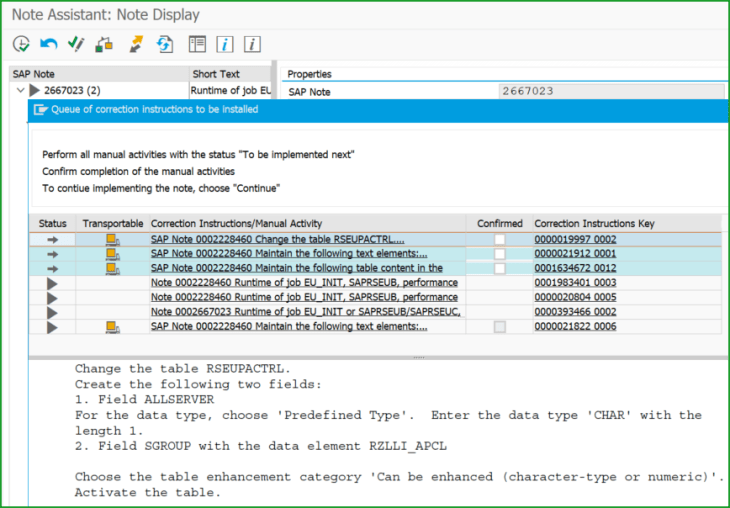Tick Confirmed checkbox for key 0000021912 0001
This screenshot has height=508, width=730.
click(500, 254)
